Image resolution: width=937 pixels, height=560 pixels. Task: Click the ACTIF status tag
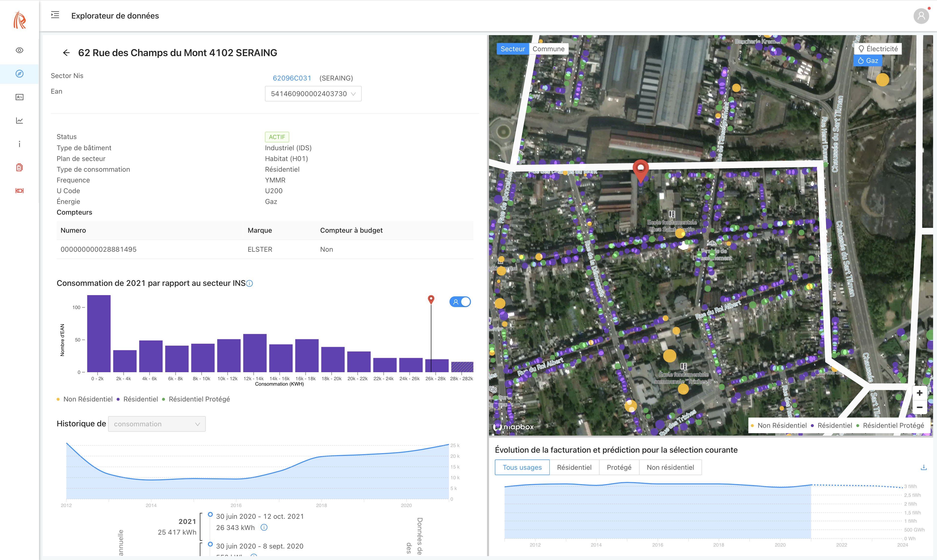pos(277,137)
